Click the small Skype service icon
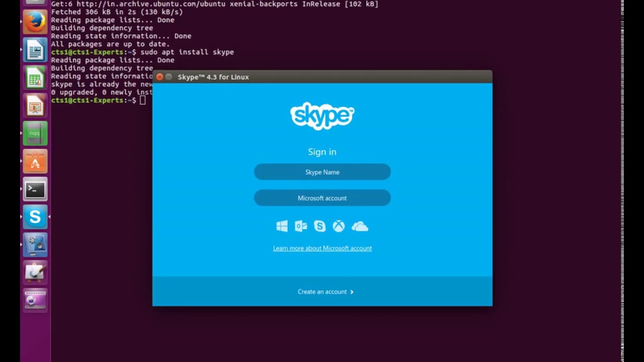 (320, 226)
